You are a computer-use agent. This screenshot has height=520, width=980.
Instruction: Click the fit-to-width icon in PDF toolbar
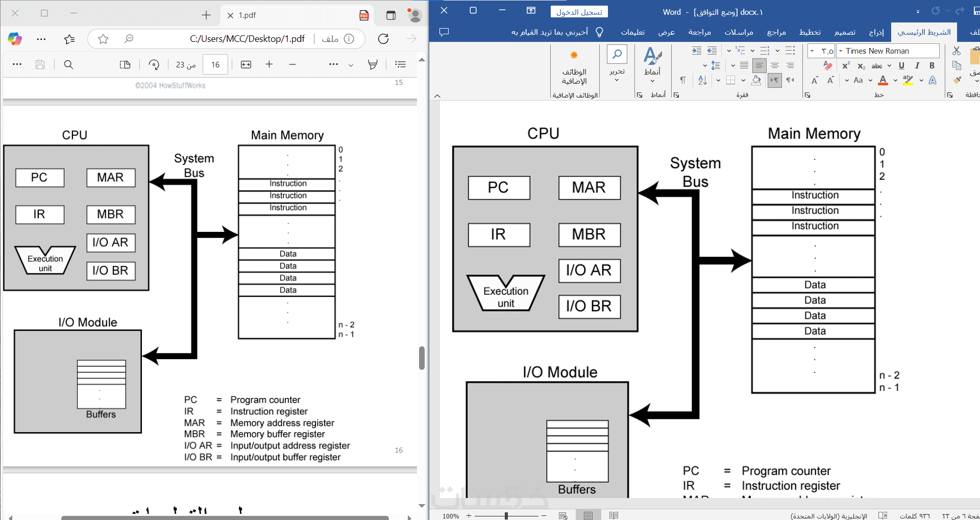pos(246,64)
